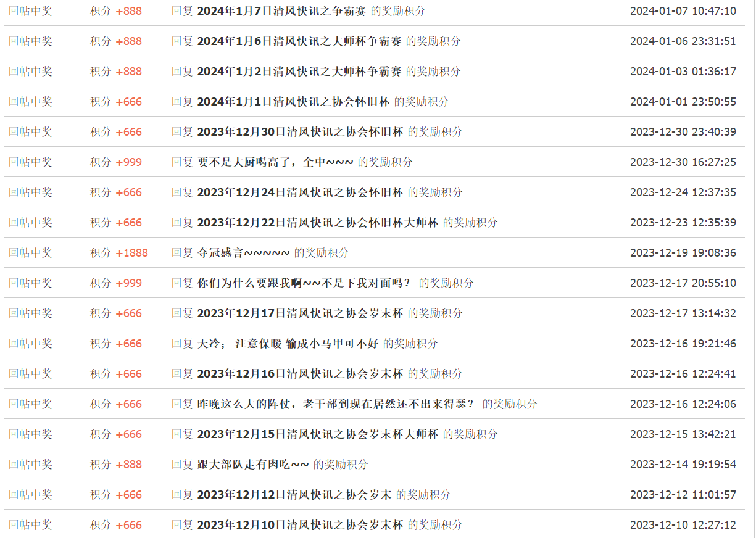The image size is (756, 538).
Task: Click the 2024年1月2日清风快讯之大师杯争霸赛 link
Action: tap(299, 72)
